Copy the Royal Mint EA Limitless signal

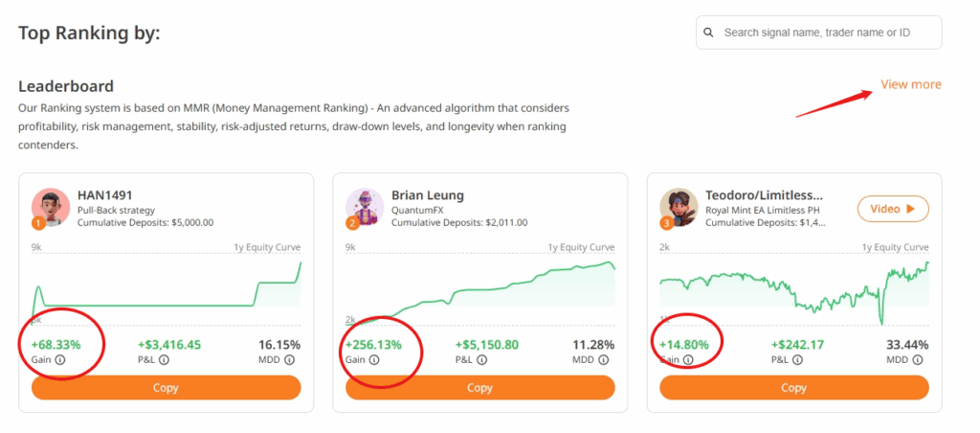point(793,388)
